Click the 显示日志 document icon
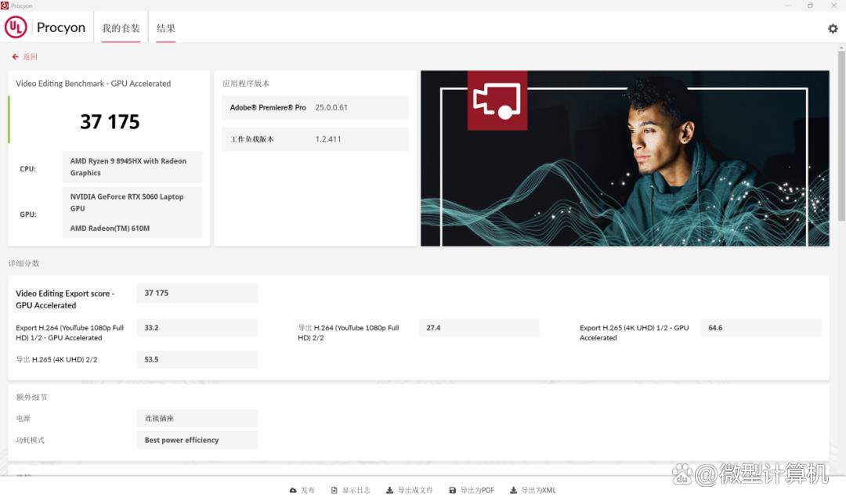Image resolution: width=846 pixels, height=504 pixels. coord(334,491)
